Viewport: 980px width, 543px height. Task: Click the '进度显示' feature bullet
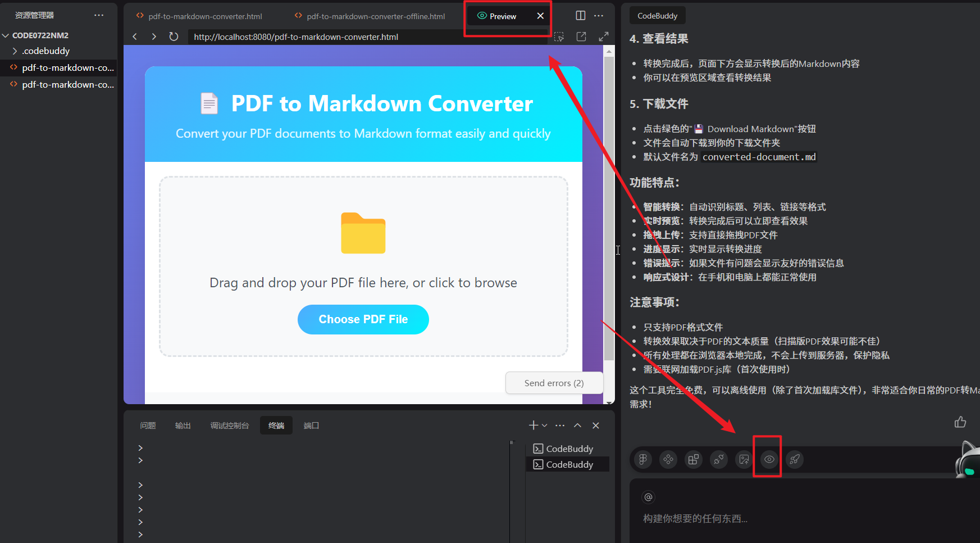703,249
